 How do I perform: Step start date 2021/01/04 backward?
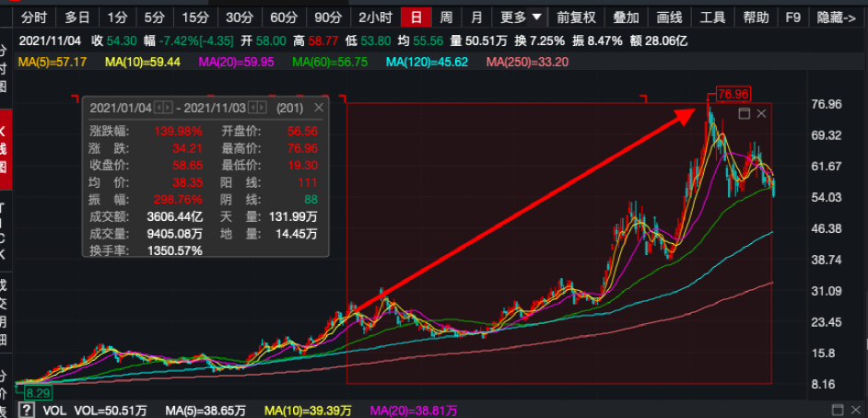point(158,108)
